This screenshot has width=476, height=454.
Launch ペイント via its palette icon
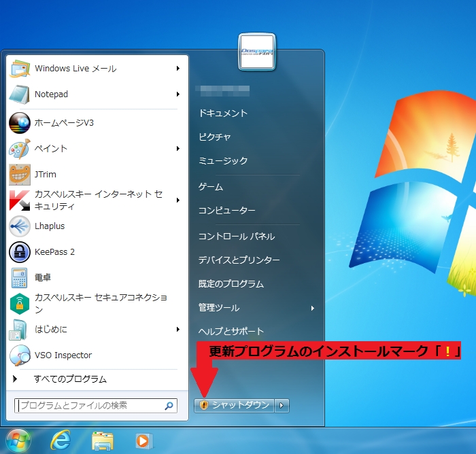[20, 149]
